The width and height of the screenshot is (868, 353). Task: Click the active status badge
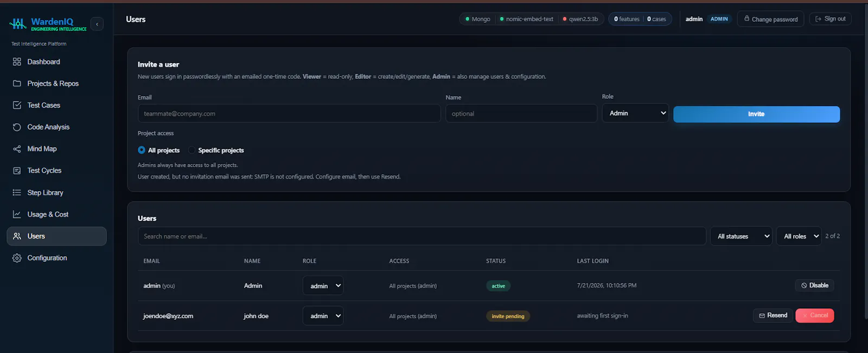(x=498, y=286)
